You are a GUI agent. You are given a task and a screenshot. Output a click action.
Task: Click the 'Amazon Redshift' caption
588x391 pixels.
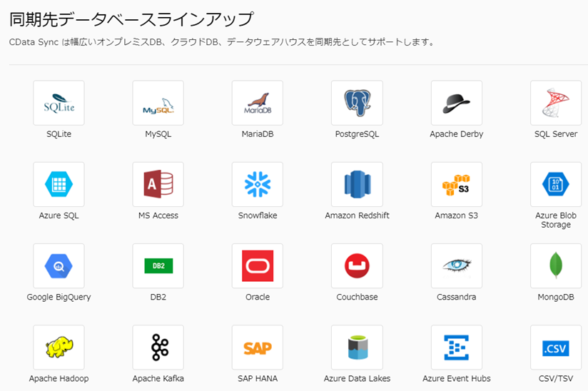[357, 215]
